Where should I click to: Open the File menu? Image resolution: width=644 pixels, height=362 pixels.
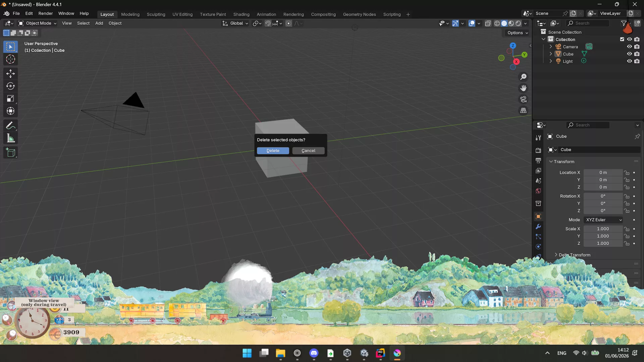(x=16, y=13)
